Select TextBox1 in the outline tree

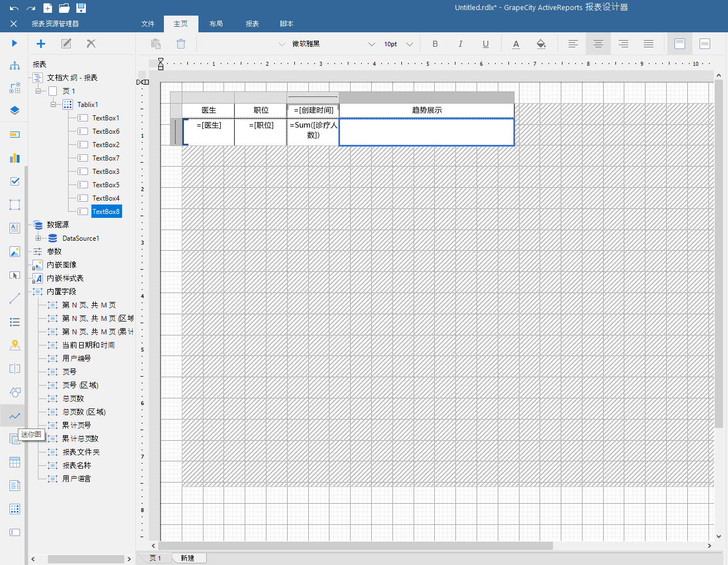pyautogui.click(x=105, y=118)
